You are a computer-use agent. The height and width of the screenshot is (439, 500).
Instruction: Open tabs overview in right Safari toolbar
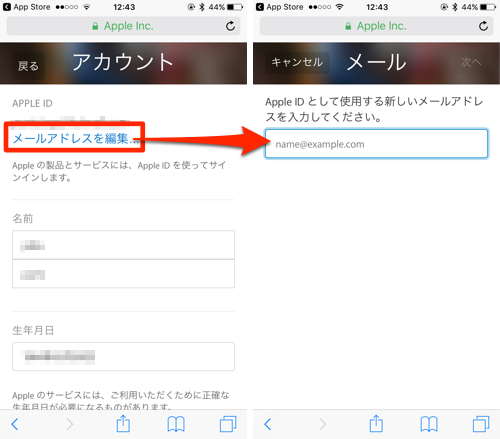pyautogui.click(x=481, y=424)
